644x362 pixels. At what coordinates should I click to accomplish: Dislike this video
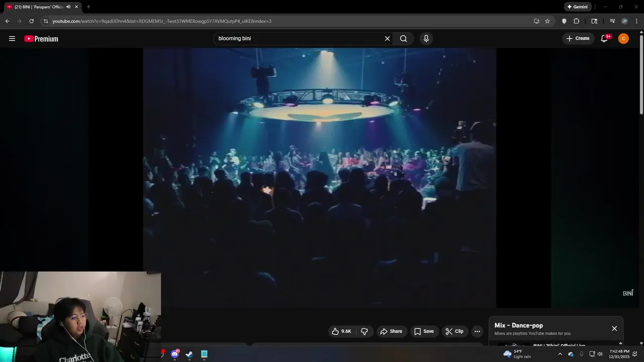coord(365,331)
